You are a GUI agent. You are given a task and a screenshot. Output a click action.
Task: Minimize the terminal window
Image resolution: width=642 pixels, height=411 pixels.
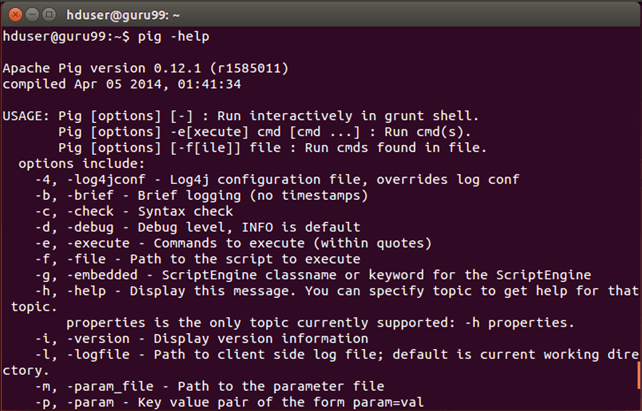click(32, 12)
